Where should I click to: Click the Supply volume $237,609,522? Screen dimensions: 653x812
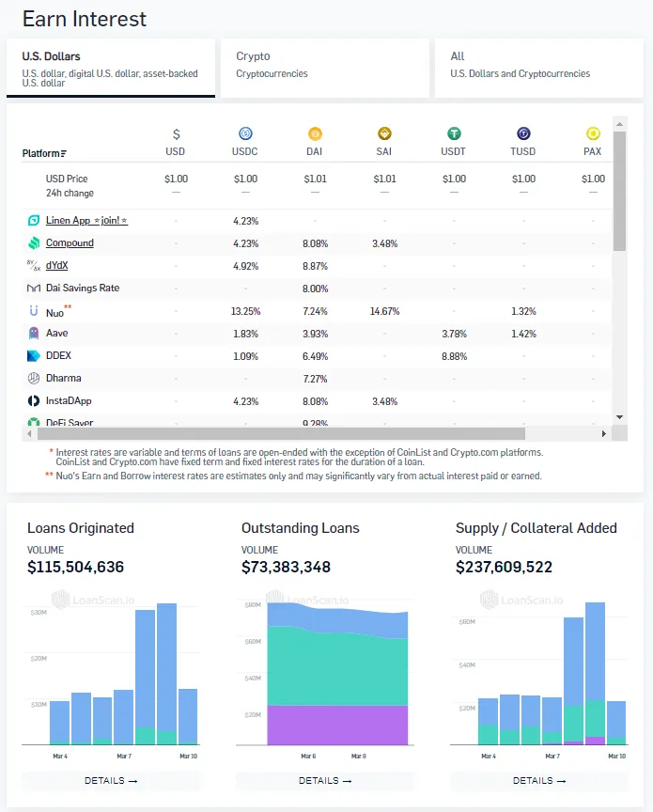pyautogui.click(x=504, y=567)
